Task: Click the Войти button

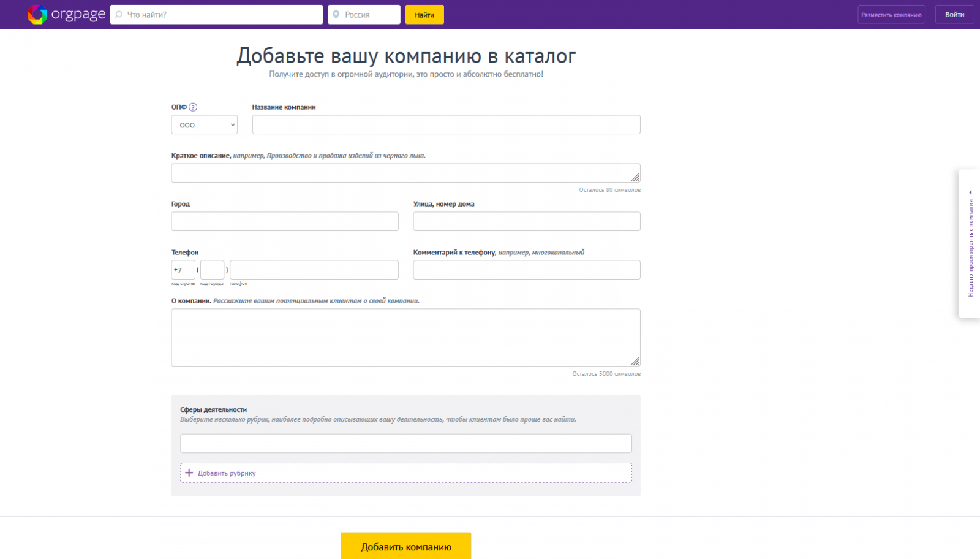Action: 954,13
